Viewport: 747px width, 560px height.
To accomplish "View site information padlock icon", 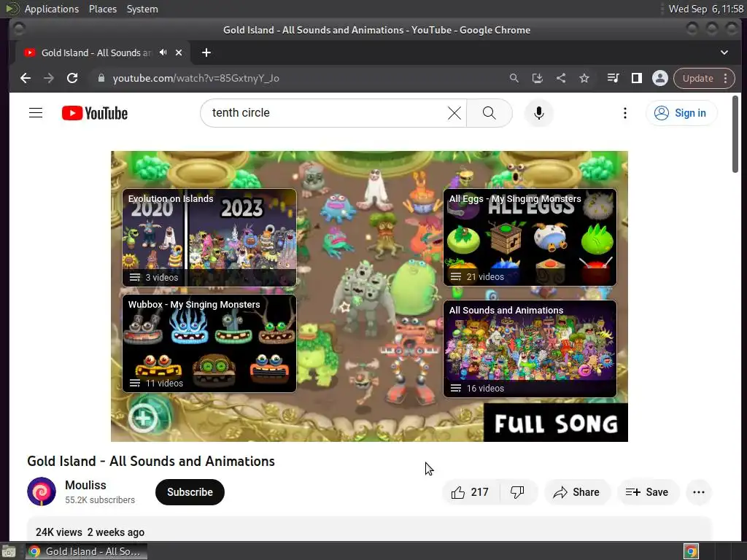I will 101,78.
